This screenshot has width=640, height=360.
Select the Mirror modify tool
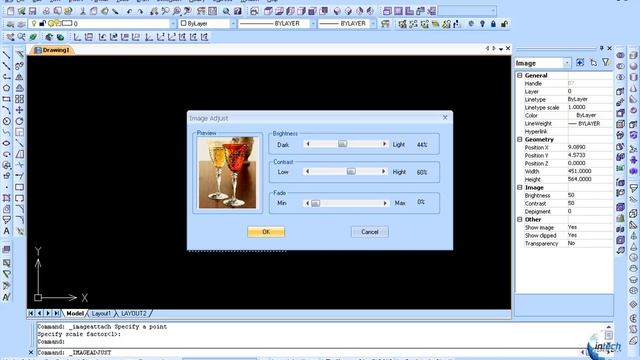(x=19, y=77)
